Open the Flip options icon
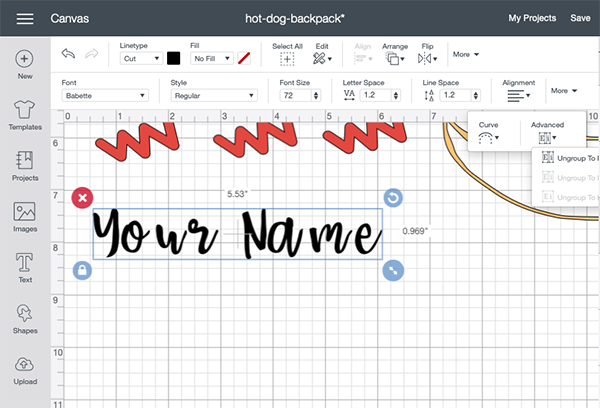 [x=427, y=59]
